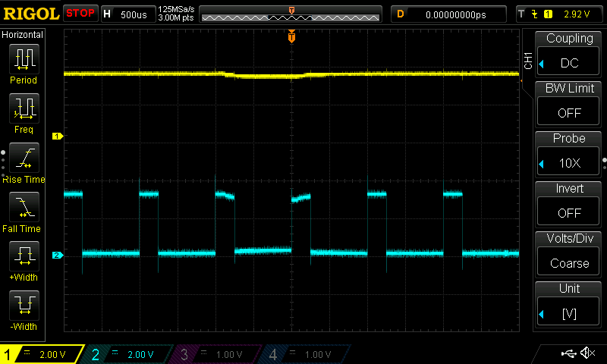Screen dimensions: 607x364
Task: Select the Period measurement icon
Action: coord(24,59)
